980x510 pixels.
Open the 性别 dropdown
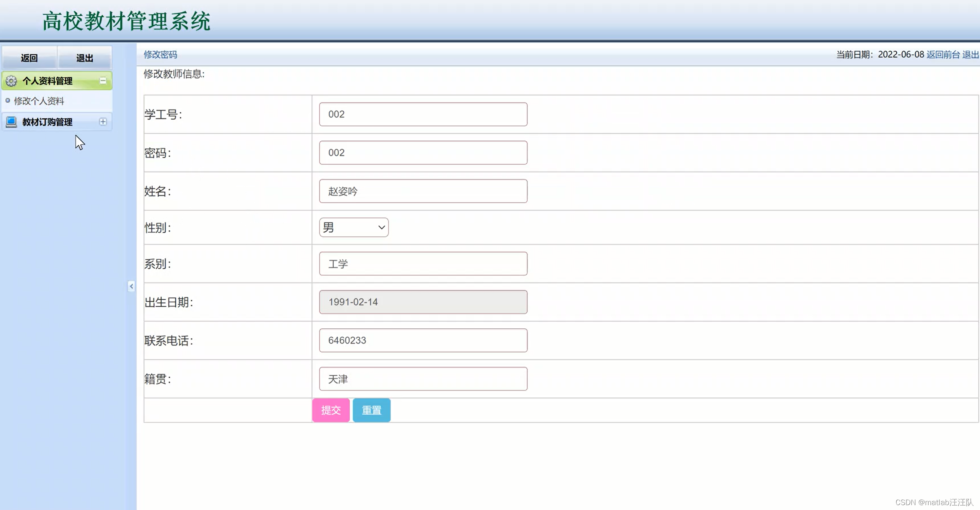[354, 227]
